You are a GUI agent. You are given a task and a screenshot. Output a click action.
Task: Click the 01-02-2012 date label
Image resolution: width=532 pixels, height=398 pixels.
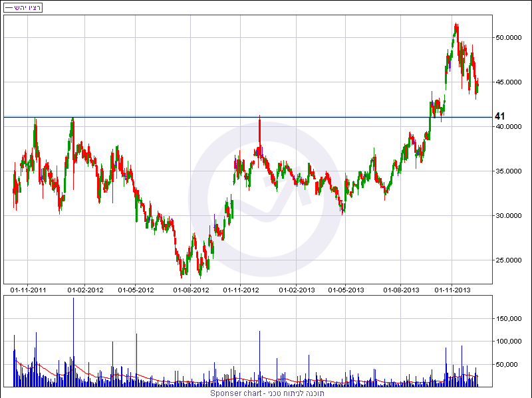[85, 290]
